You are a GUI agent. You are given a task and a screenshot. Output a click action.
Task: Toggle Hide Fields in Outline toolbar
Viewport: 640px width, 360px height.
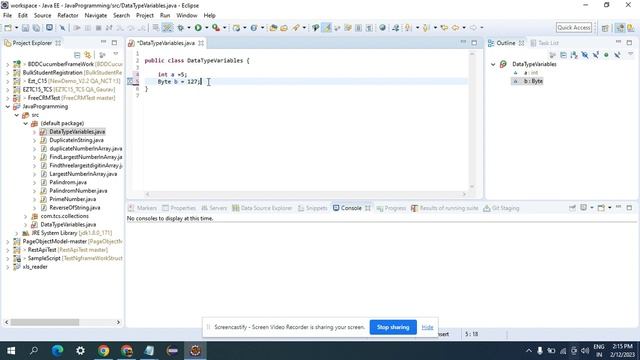point(585,55)
